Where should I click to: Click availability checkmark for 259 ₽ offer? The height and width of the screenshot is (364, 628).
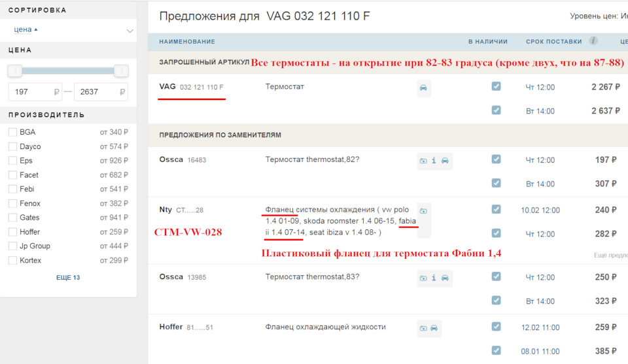(x=497, y=326)
